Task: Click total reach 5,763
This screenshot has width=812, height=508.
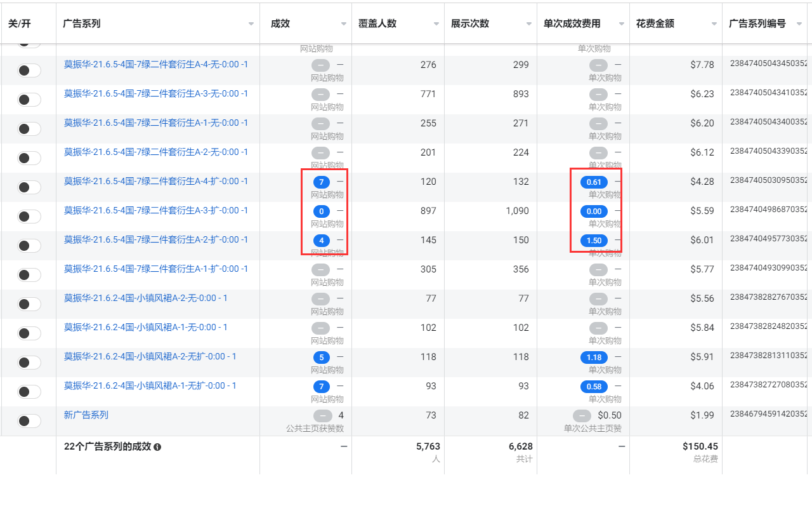Action: pos(428,447)
